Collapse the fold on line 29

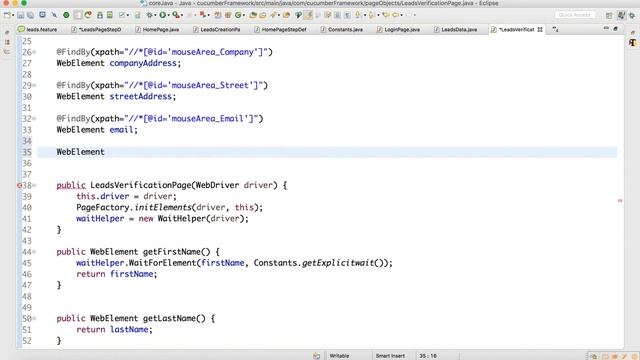point(34,85)
